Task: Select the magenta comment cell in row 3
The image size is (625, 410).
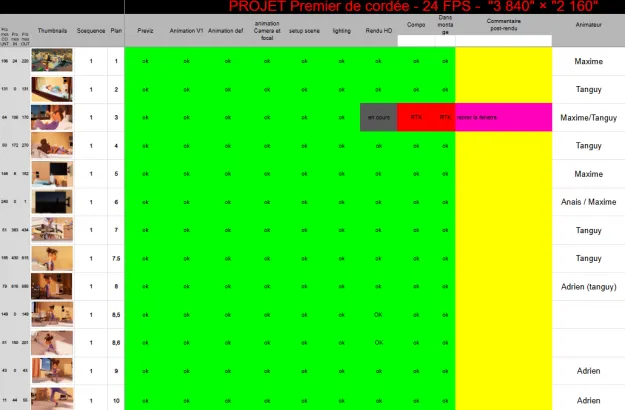Action: point(503,117)
